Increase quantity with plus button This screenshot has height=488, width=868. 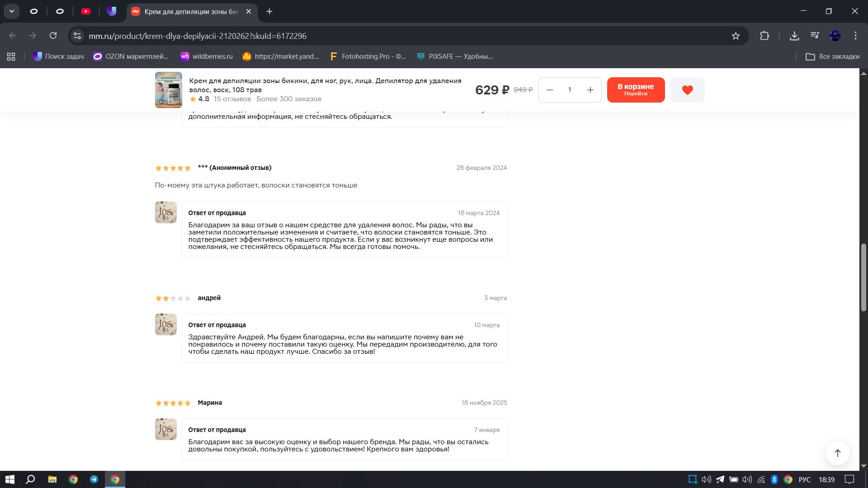coord(590,90)
